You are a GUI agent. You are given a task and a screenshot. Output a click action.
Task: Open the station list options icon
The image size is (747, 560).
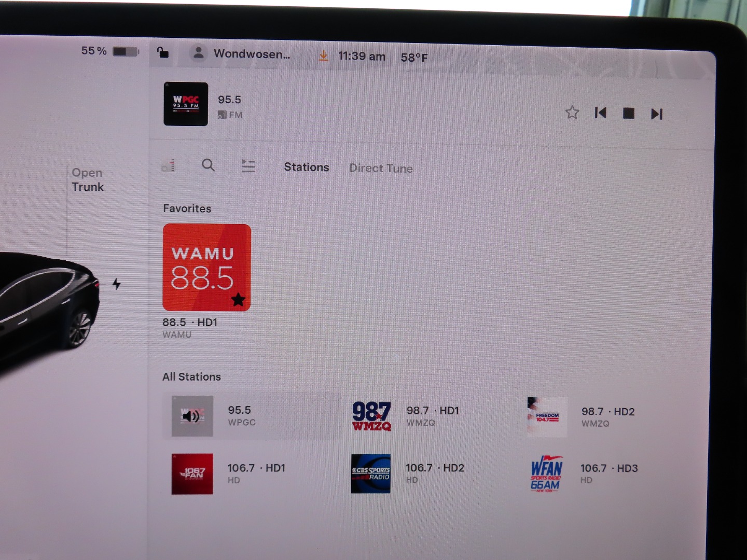click(x=248, y=166)
